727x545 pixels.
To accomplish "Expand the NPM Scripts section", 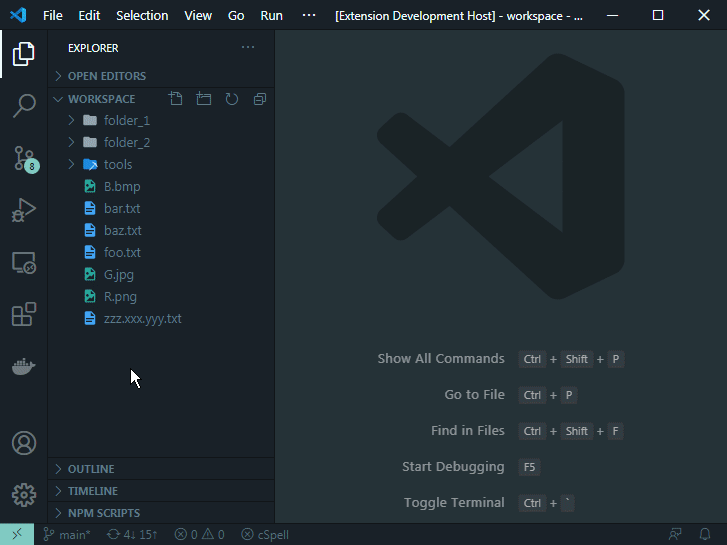I will click(x=160, y=513).
